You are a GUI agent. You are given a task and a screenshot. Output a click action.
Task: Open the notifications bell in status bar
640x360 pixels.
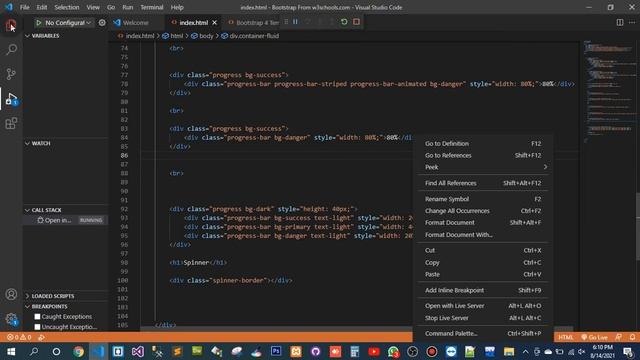point(632,337)
